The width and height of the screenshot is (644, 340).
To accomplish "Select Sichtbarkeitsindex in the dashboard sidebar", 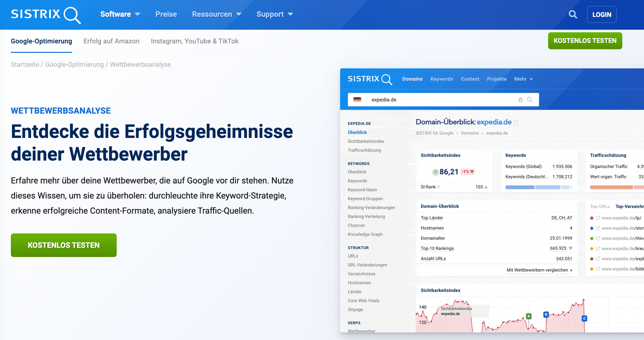I will pyautogui.click(x=366, y=141).
